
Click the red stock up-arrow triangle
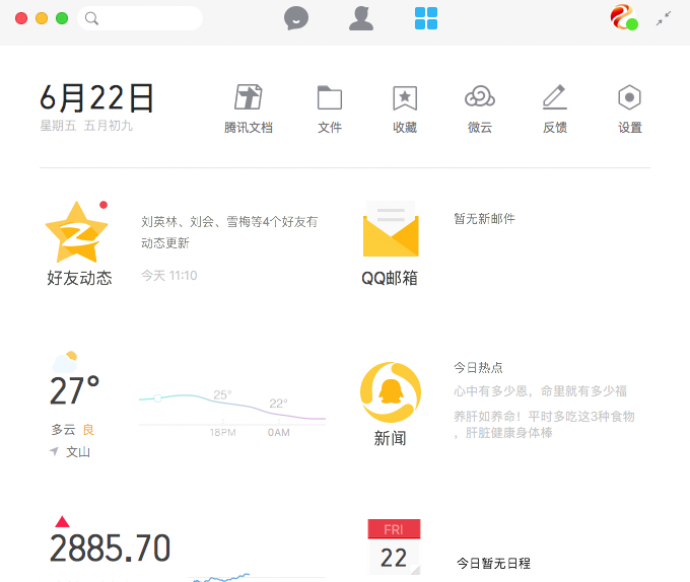pos(62,521)
